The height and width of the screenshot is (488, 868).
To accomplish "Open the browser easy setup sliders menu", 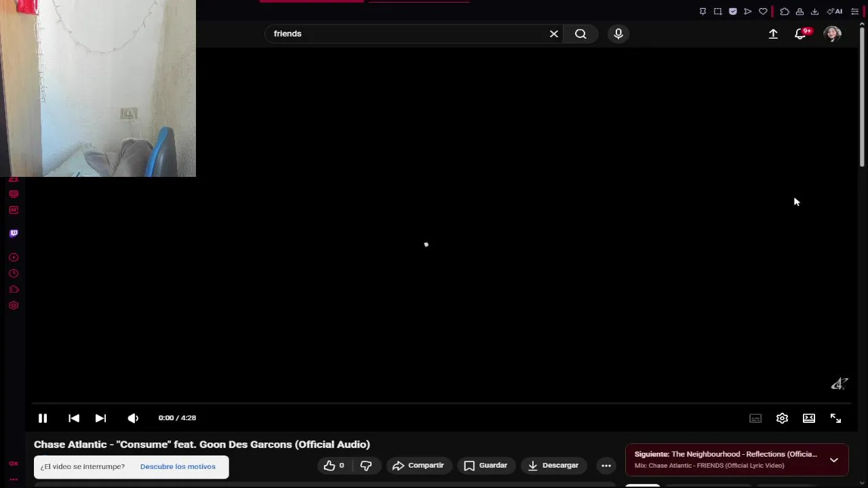I will pyautogui.click(x=854, y=12).
